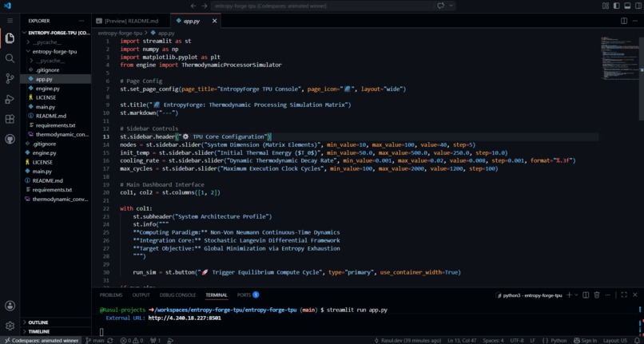Show errors and warnings count
Screen dimensions: 644x344
pyautogui.click(x=131, y=341)
